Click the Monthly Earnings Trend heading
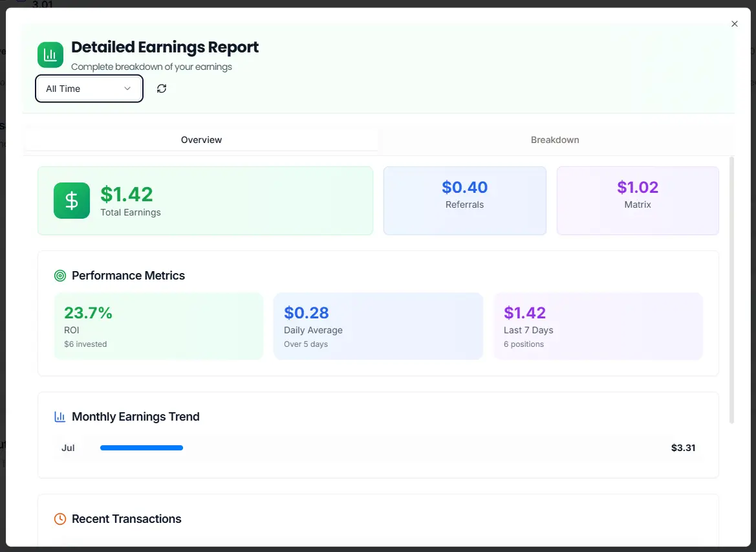 (x=135, y=416)
